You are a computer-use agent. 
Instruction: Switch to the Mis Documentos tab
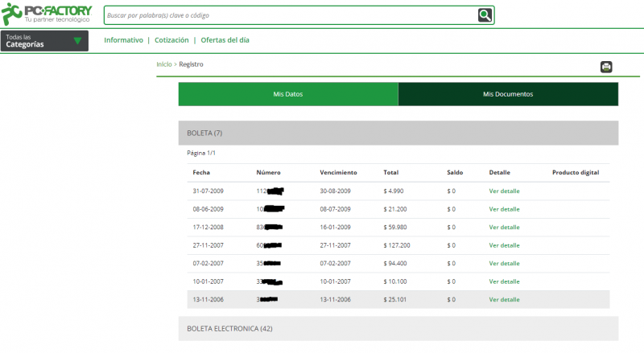click(x=508, y=94)
